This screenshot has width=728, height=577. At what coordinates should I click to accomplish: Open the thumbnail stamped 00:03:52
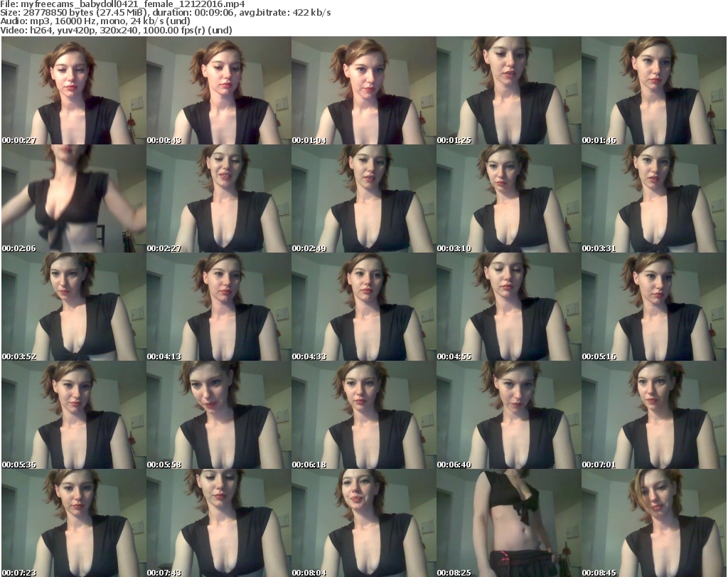click(74, 307)
